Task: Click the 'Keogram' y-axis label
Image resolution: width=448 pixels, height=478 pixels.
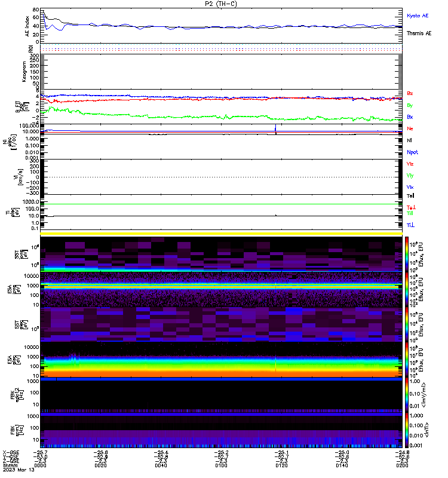Action: 24,72
